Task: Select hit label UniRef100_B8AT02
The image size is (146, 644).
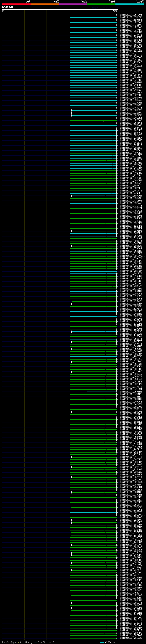Action: point(131,42)
